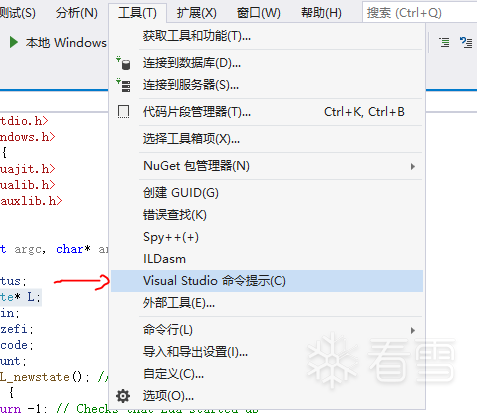Select 自定义(C)... entry
The width and height of the screenshot is (477, 413).
(267, 374)
